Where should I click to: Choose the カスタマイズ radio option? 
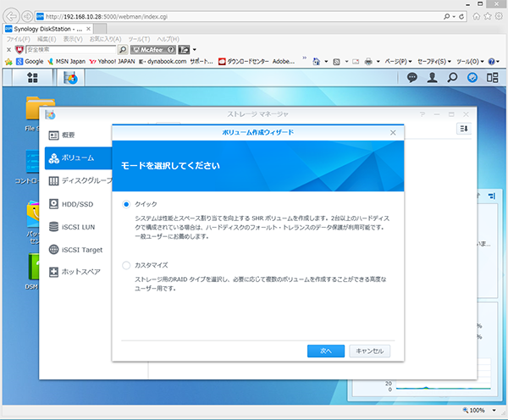coord(126,265)
